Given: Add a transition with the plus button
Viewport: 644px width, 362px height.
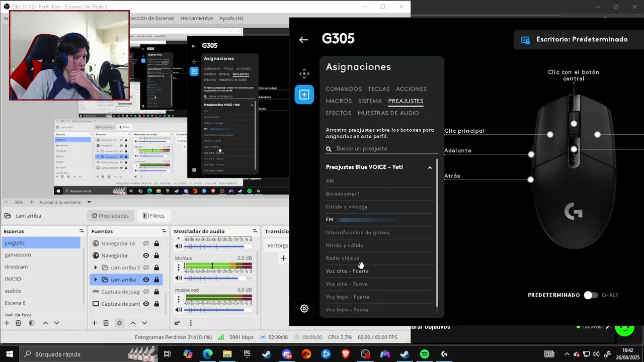Looking at the screenshot, I should coord(283,258).
